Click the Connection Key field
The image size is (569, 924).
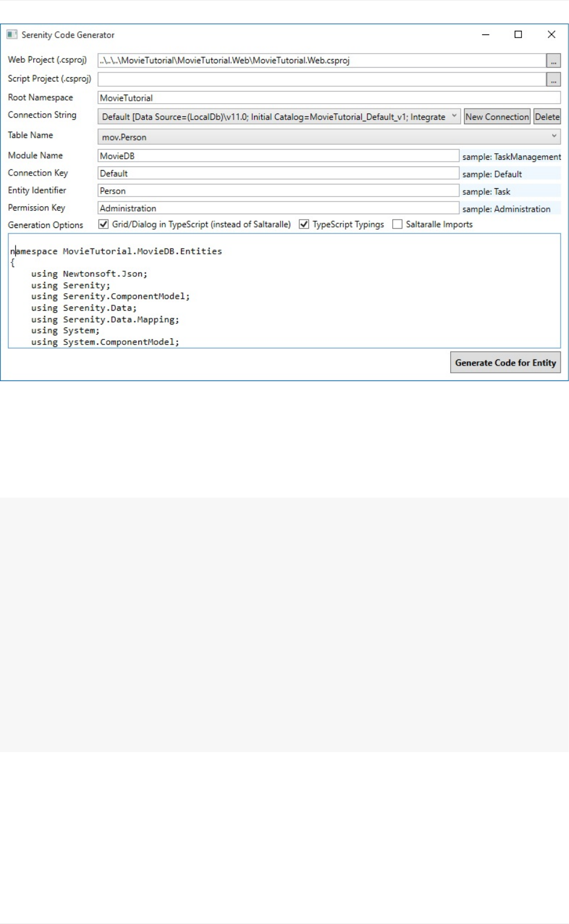pos(278,173)
